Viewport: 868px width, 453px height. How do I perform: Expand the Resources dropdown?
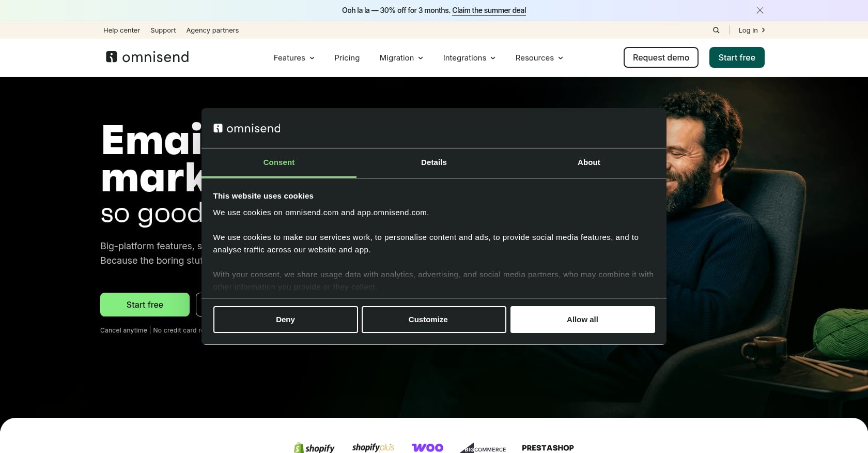(x=539, y=58)
